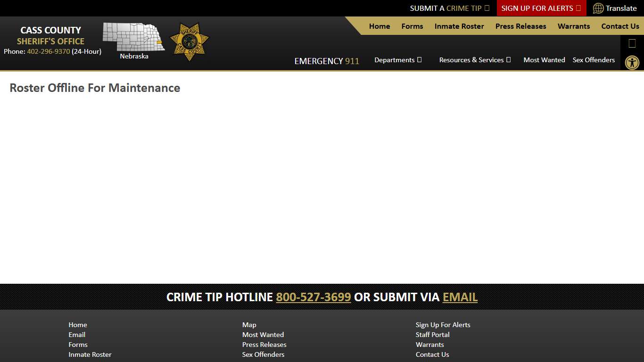Submit a tip via the EMAIL link
Viewport: 644px width, 362px height.
pos(460,297)
